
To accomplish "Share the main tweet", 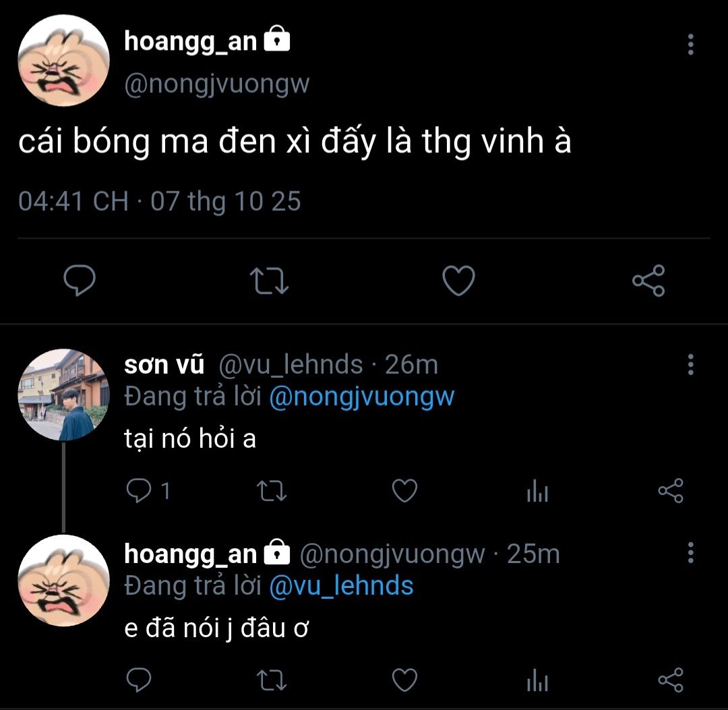I will point(648,280).
